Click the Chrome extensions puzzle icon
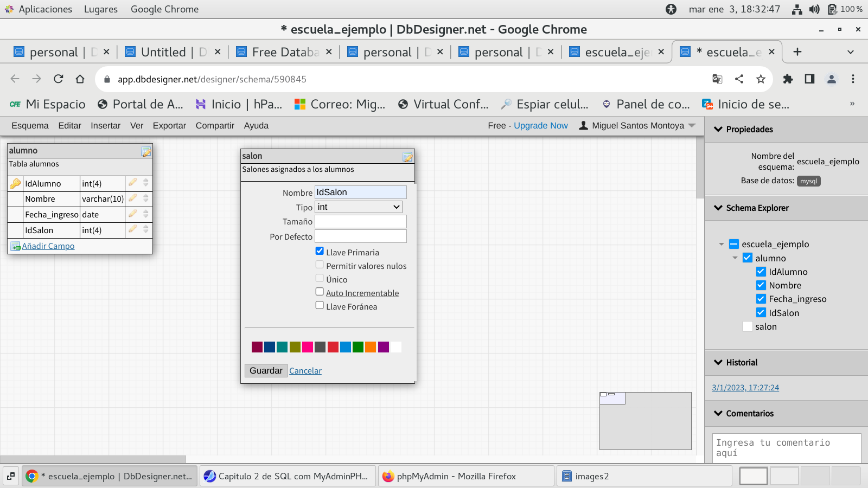Viewport: 868px width, 488px height. click(x=788, y=79)
